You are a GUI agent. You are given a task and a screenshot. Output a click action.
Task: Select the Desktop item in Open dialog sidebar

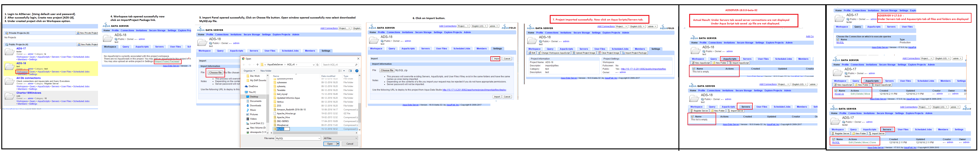(254, 97)
